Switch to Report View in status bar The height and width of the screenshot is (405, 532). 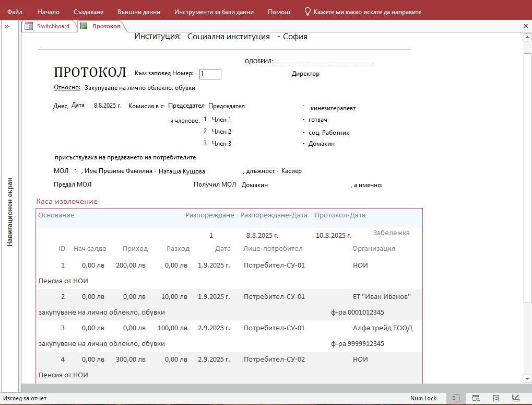pos(456,398)
